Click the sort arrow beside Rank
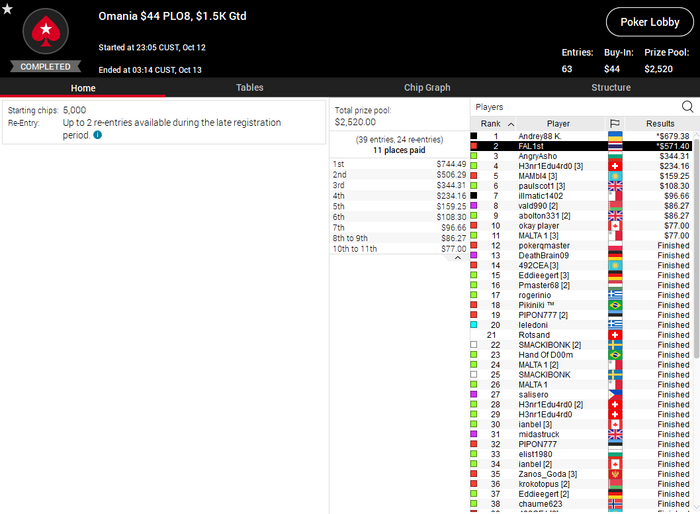The image size is (700, 514). pyautogui.click(x=511, y=124)
